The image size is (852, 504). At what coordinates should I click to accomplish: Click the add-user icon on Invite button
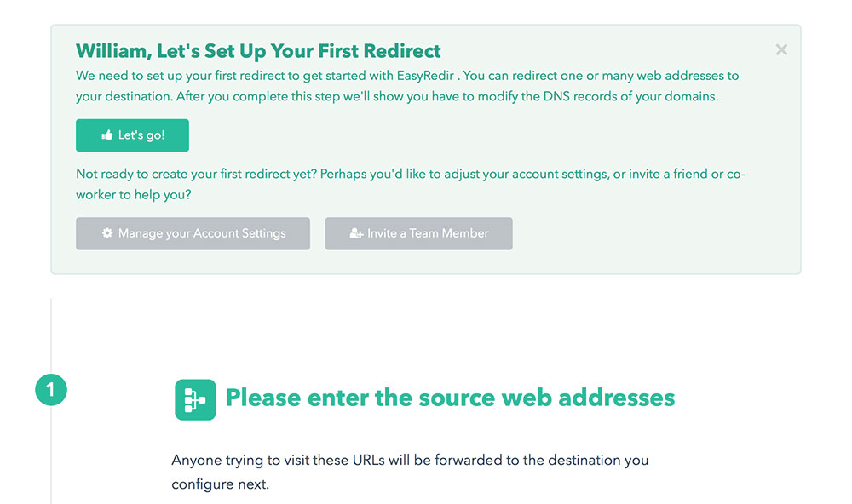click(356, 233)
